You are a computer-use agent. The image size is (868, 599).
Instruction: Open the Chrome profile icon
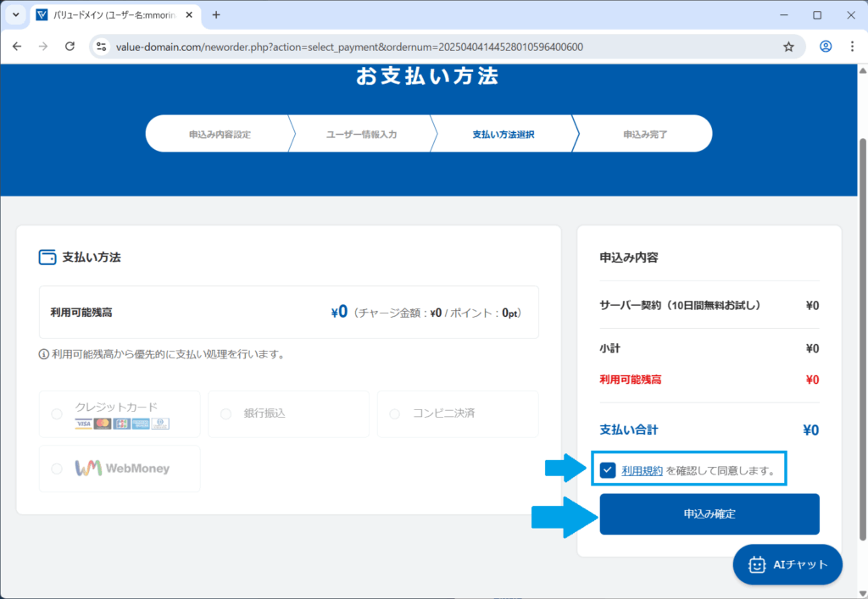826,47
